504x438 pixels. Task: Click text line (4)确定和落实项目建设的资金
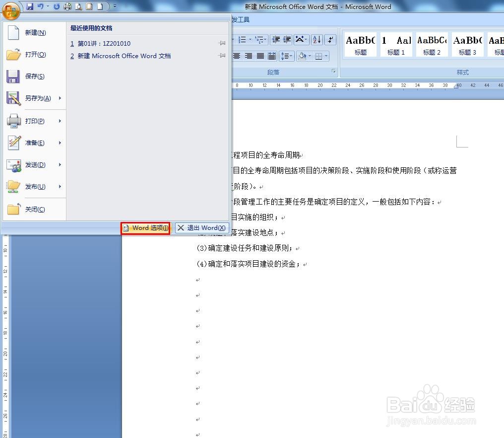pyautogui.click(x=248, y=264)
